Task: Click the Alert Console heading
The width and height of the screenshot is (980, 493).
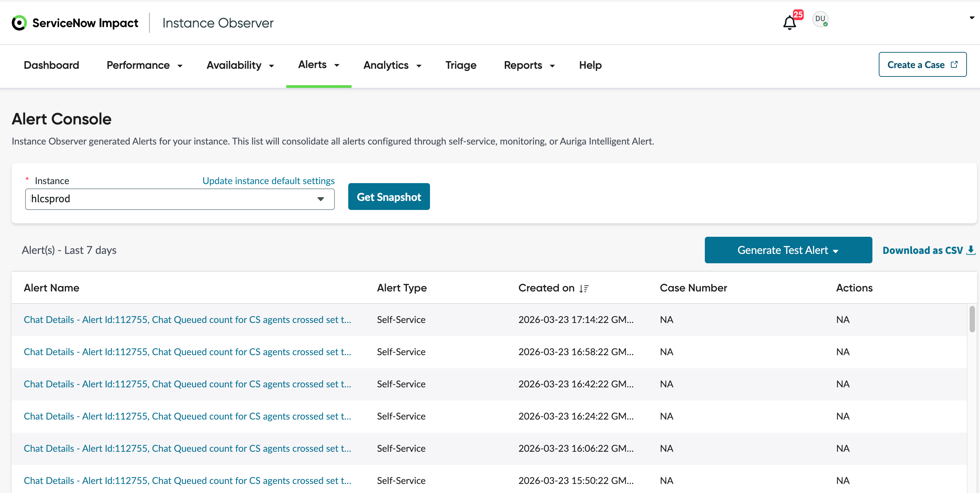Action: pos(62,119)
